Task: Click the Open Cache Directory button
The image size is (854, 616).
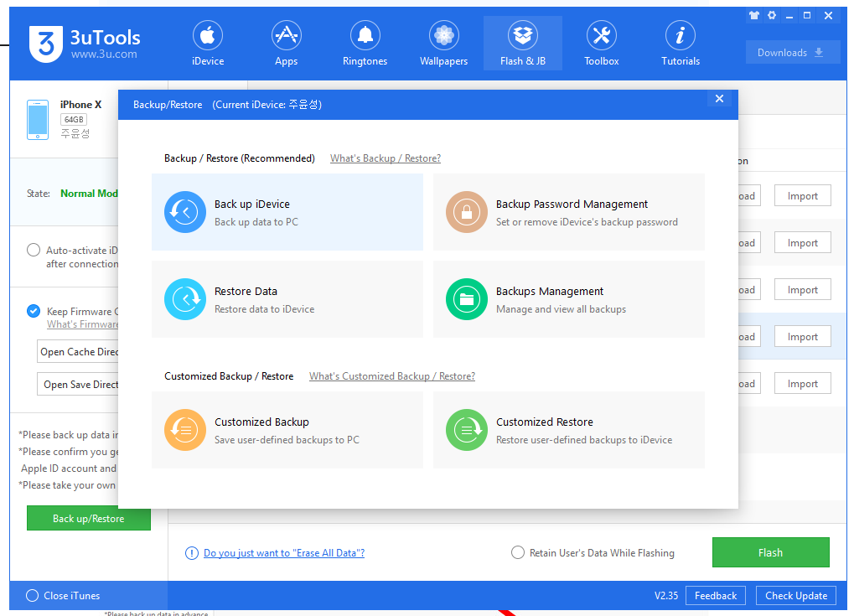Action: point(78,352)
